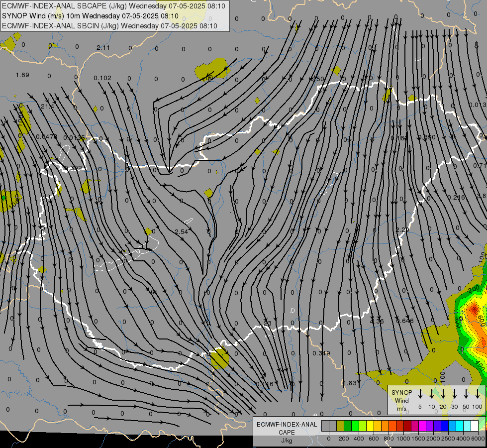Click the 1500 tick label in legend

click(x=418, y=439)
